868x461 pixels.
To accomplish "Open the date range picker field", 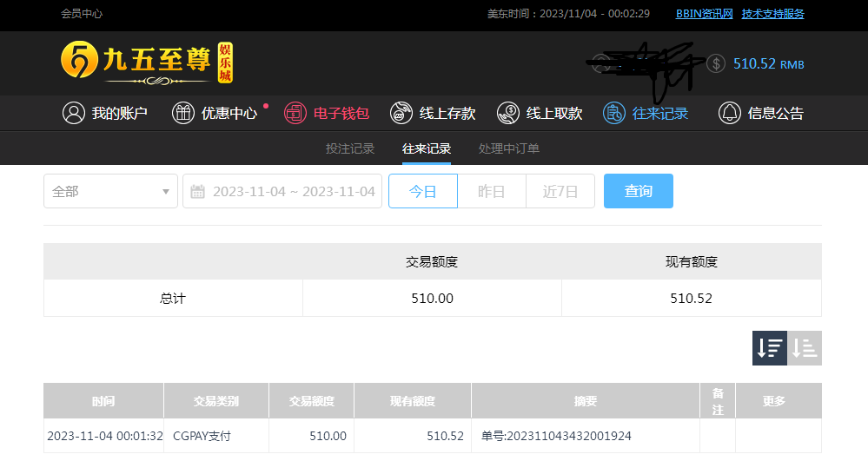I will pos(282,191).
